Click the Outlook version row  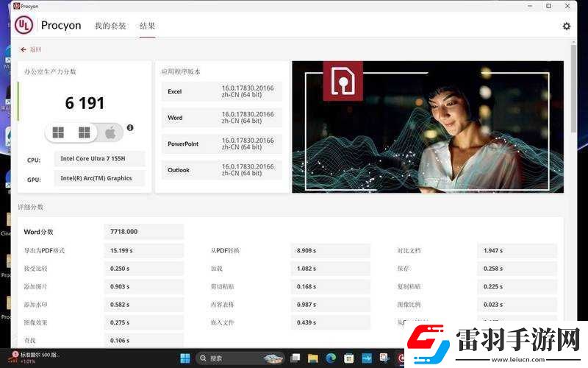[222, 170]
